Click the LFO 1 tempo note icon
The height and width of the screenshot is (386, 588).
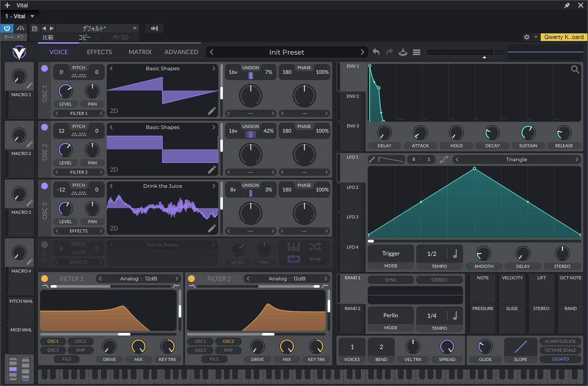click(455, 253)
